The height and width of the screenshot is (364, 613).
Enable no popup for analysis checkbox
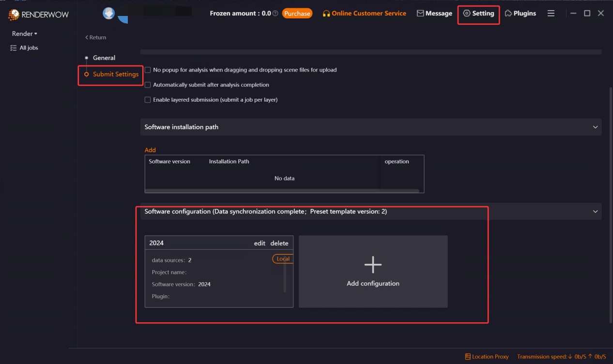[148, 70]
